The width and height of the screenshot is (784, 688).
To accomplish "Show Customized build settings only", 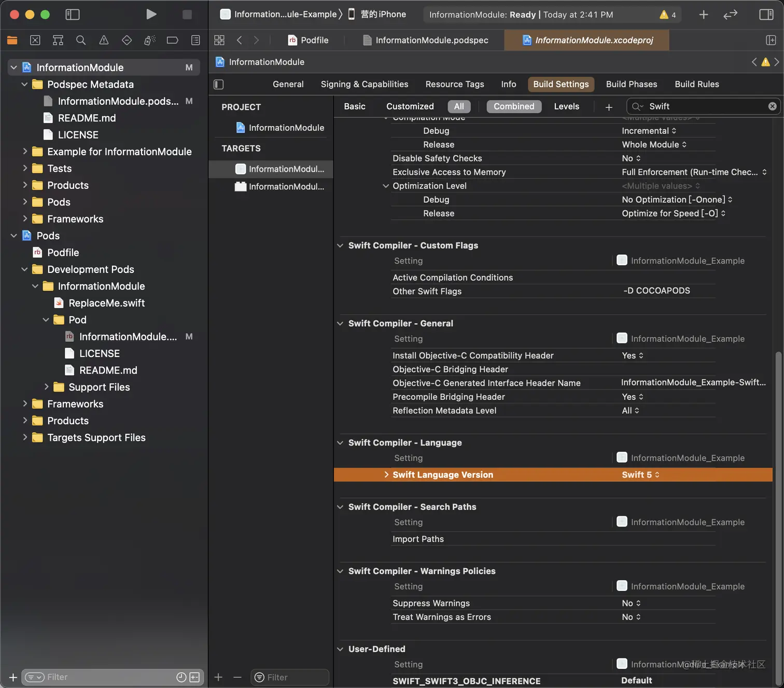I will (410, 106).
